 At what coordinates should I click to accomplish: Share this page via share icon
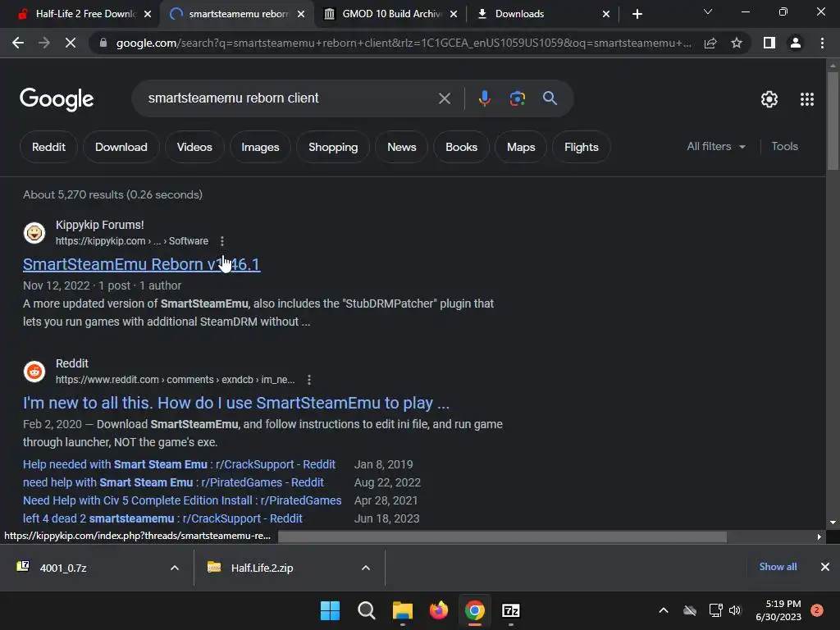pyautogui.click(x=710, y=43)
